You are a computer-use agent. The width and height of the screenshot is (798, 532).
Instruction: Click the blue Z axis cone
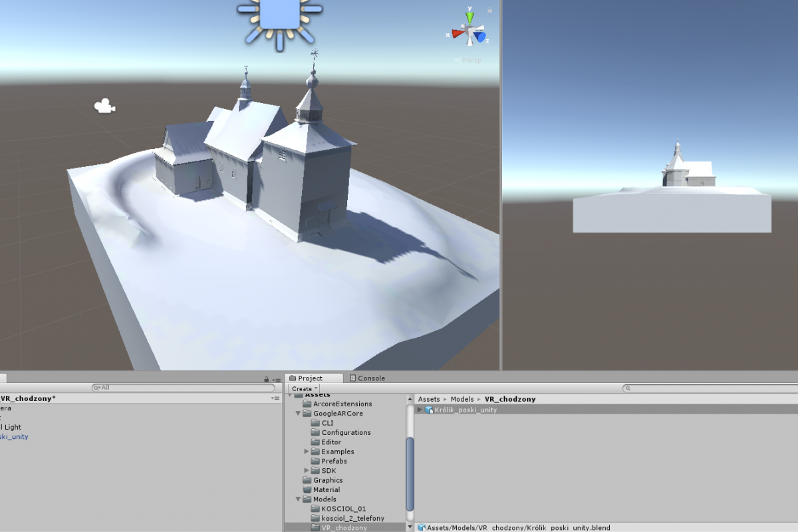pos(481,37)
